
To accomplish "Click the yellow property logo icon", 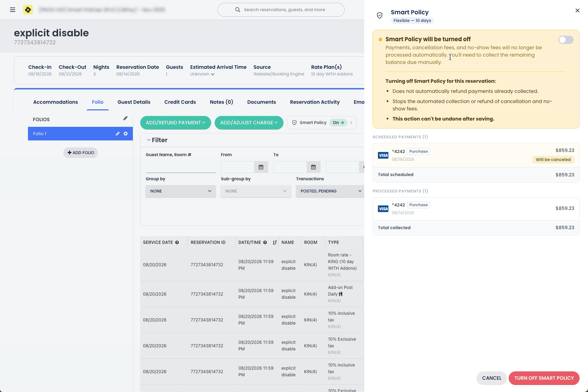I will pyautogui.click(x=28, y=10).
